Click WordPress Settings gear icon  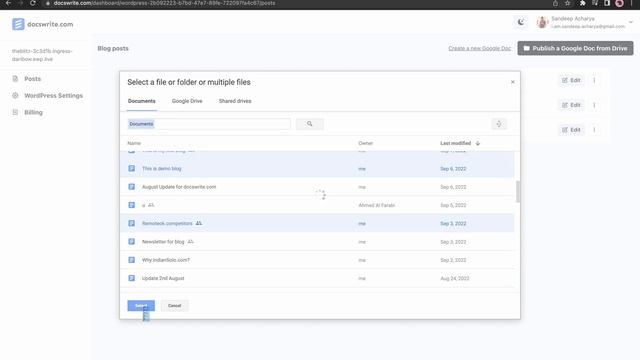[x=16, y=96]
